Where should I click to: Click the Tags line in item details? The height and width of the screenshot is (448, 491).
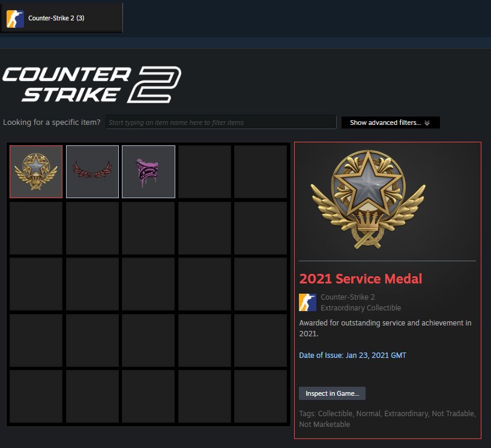[x=387, y=419]
